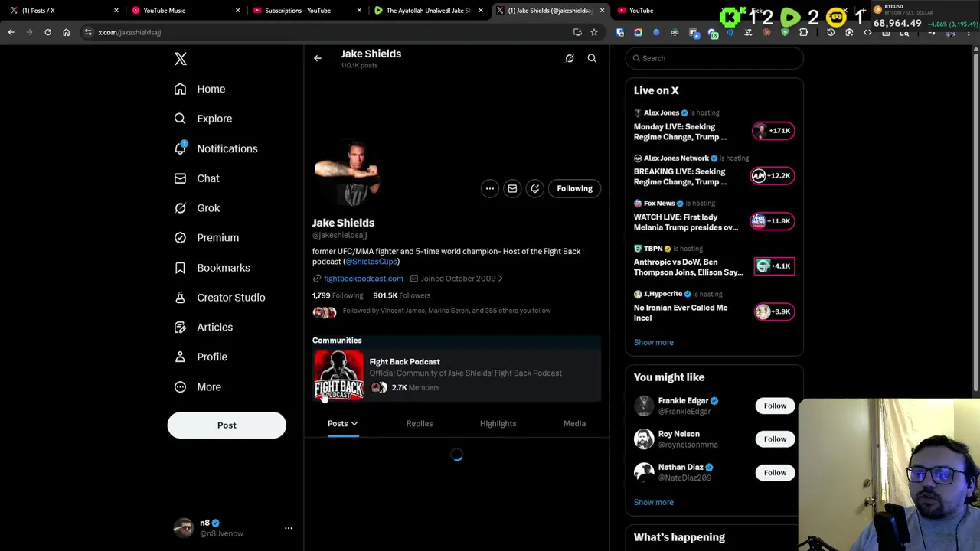Follow Frankie Edgar
Screen dimensions: 980x551
pos(775,406)
